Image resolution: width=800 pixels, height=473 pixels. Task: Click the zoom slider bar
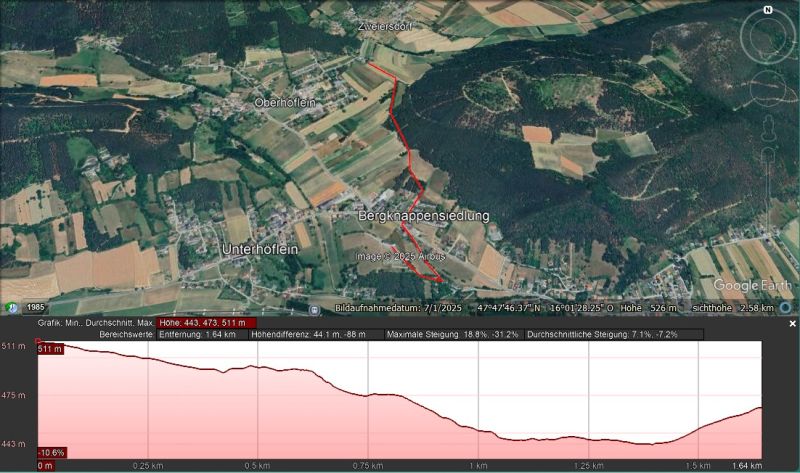coord(768,190)
